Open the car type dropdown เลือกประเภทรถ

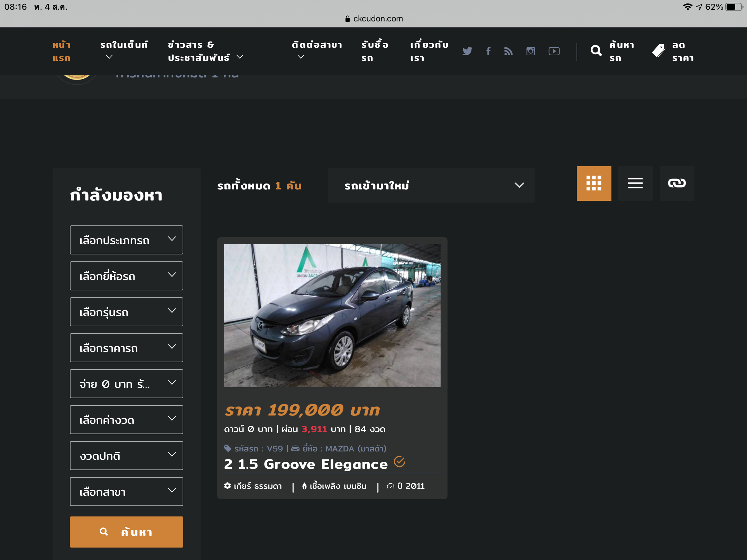click(x=126, y=240)
